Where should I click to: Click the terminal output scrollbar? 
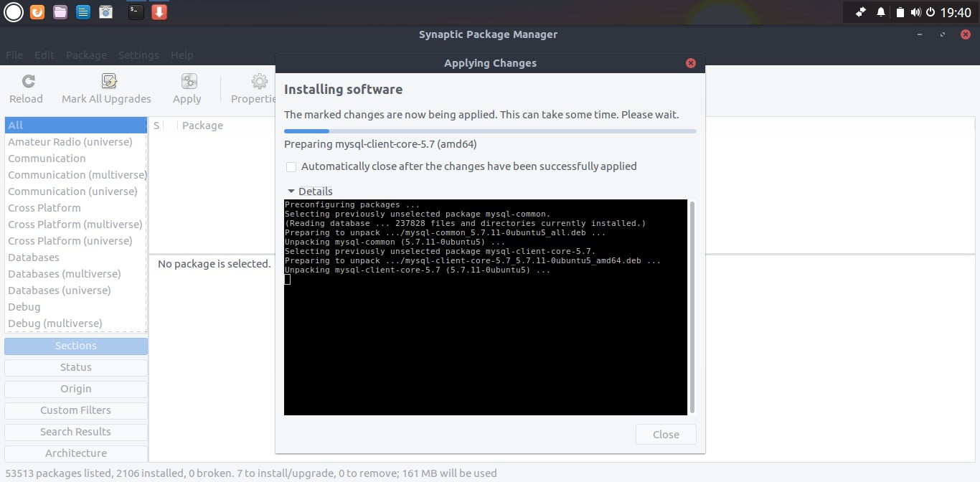[692, 307]
